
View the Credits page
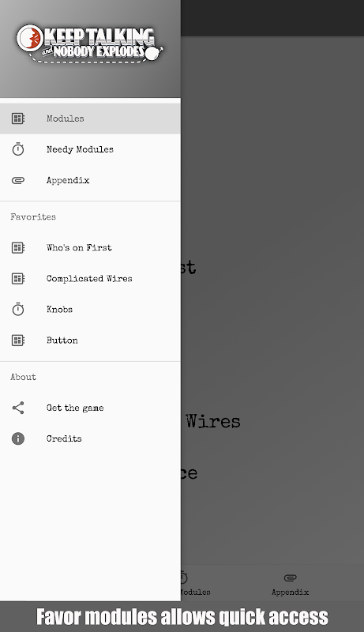[x=90, y=438]
